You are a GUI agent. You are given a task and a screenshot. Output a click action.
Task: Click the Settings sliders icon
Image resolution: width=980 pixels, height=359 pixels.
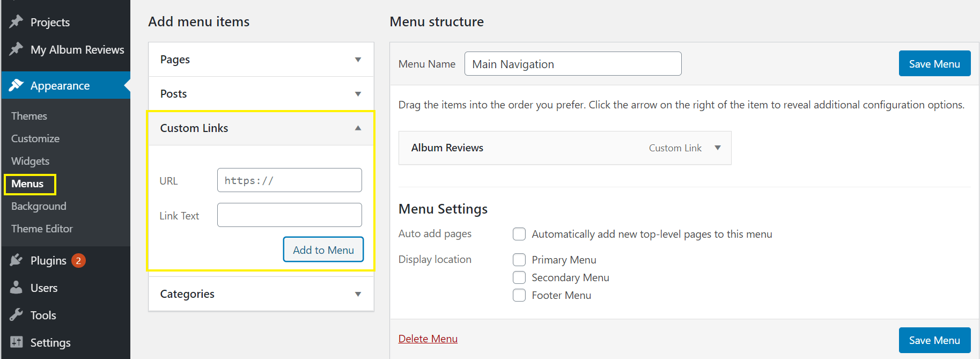pos(16,342)
